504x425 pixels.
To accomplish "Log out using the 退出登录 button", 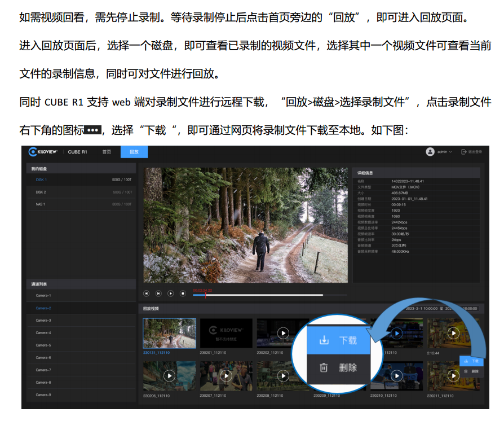I will pos(471,152).
